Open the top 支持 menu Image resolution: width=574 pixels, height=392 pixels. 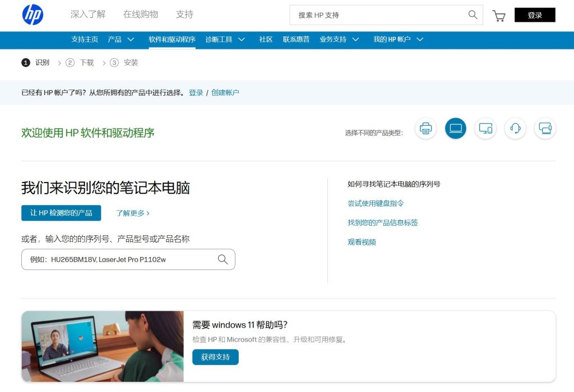[184, 14]
